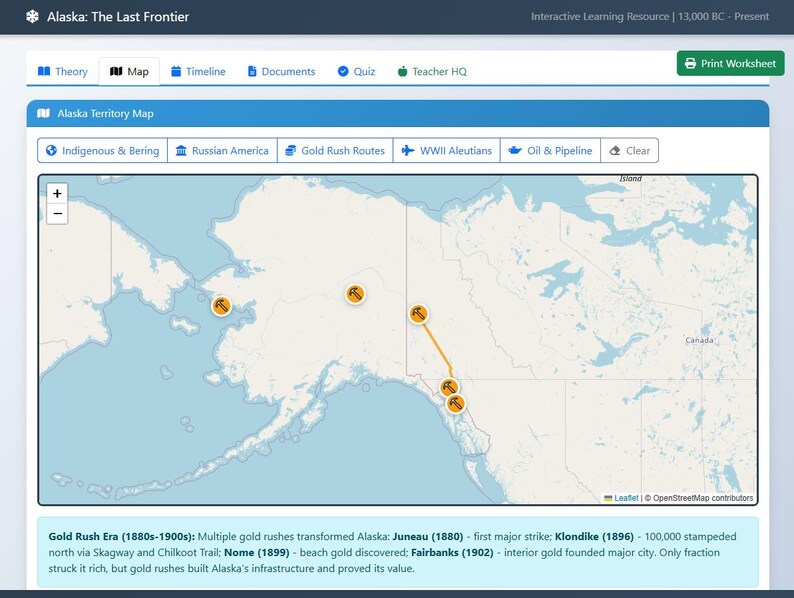Click the book icon on Theory tab
794x598 pixels.
click(44, 71)
